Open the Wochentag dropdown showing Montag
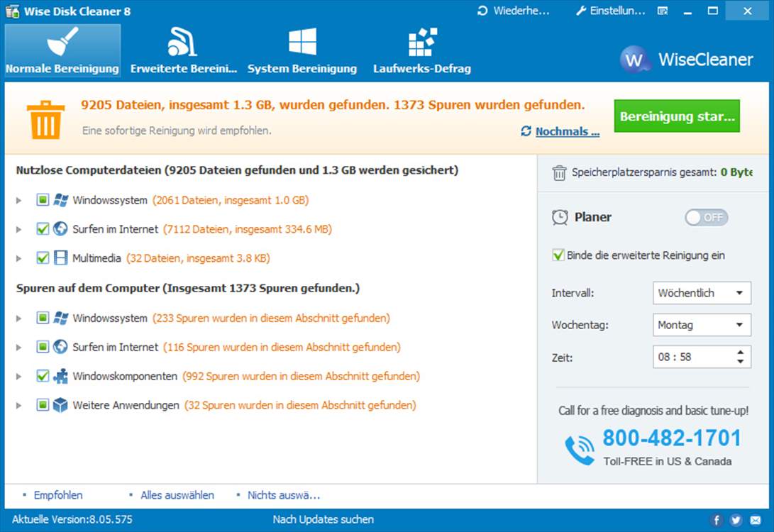Screen dimensions: 774x532 [x=702, y=325]
